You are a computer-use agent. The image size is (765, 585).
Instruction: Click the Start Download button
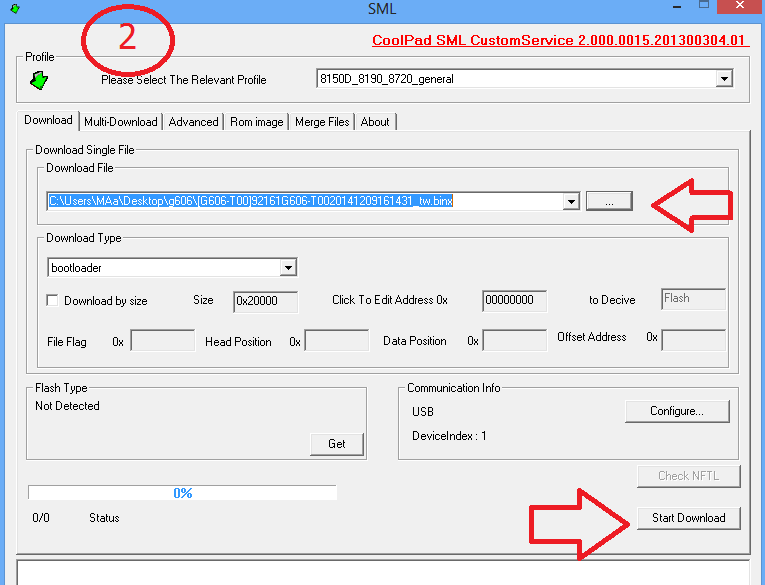[688, 518]
